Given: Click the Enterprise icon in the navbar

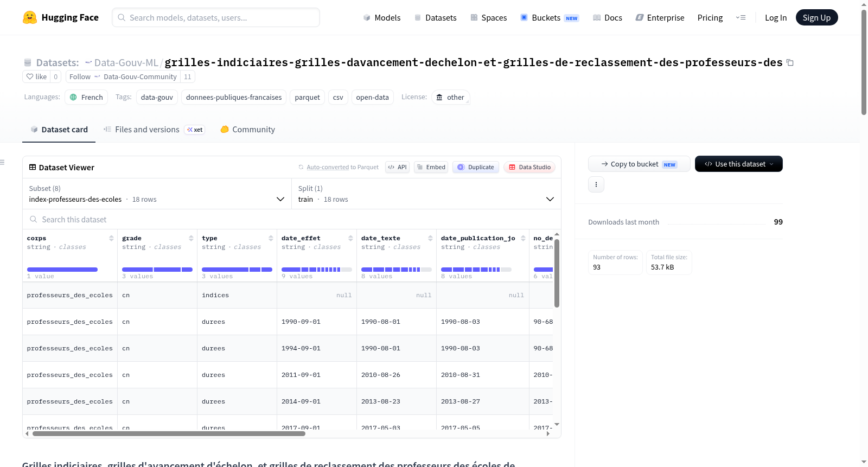Looking at the screenshot, I should 640,17.
